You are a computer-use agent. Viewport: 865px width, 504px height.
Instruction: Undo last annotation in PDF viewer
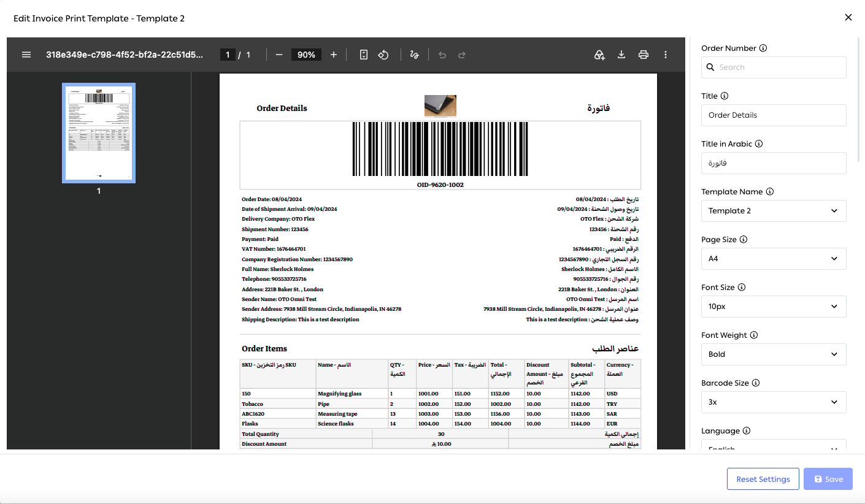442,55
